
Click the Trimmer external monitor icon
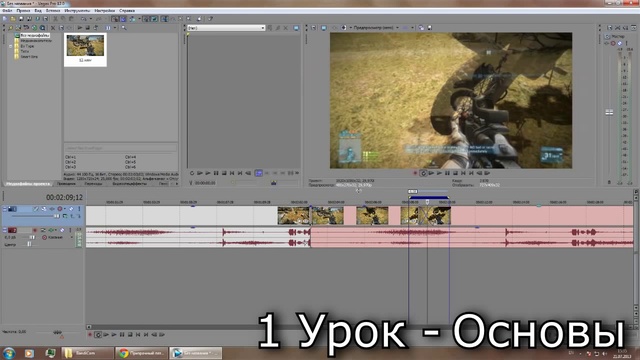click(296, 28)
